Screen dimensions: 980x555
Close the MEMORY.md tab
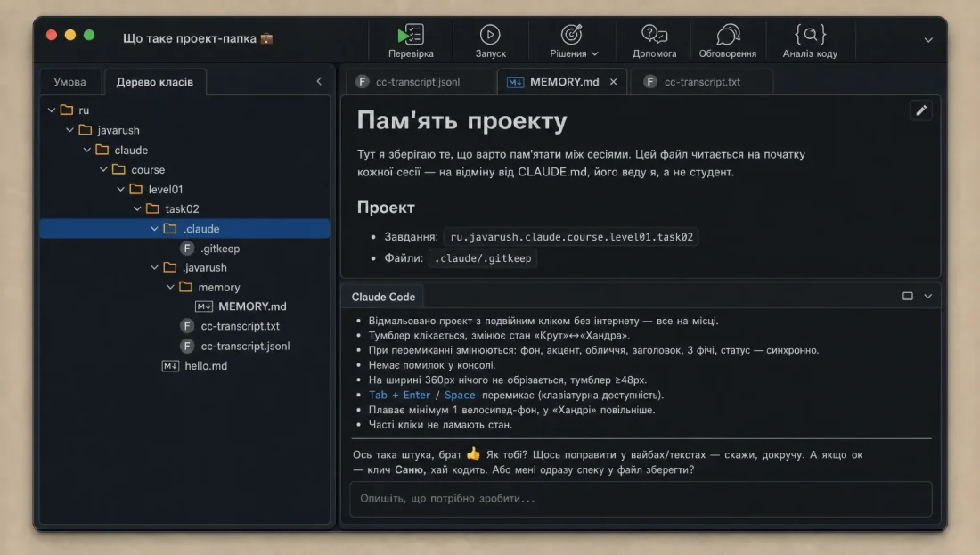(x=613, y=82)
